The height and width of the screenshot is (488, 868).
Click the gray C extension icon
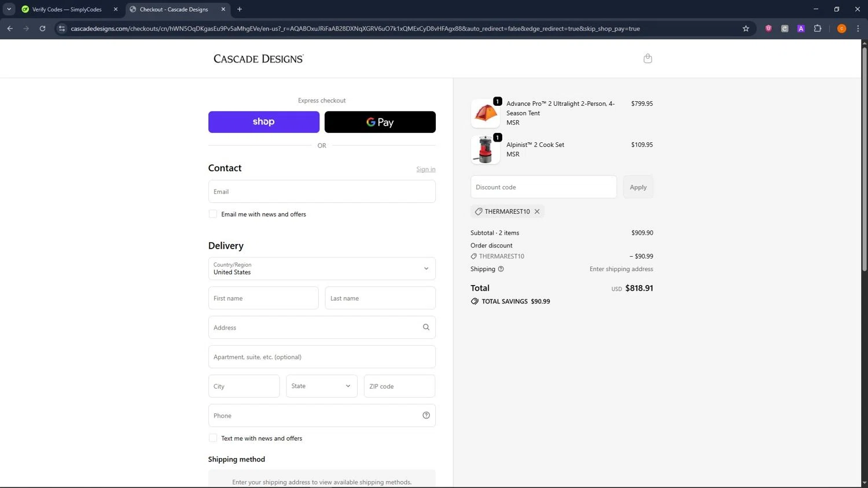pyautogui.click(x=785, y=28)
